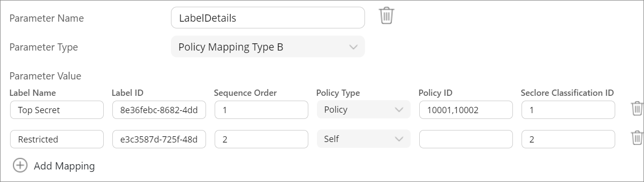Expand the Policy type dropdown for Top Secret
This screenshot has width=644, height=182.
point(364,109)
